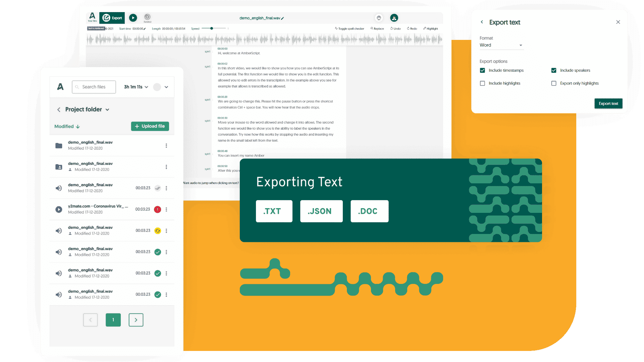Click the Export text button
This screenshot has height=362, width=644.
[608, 104]
